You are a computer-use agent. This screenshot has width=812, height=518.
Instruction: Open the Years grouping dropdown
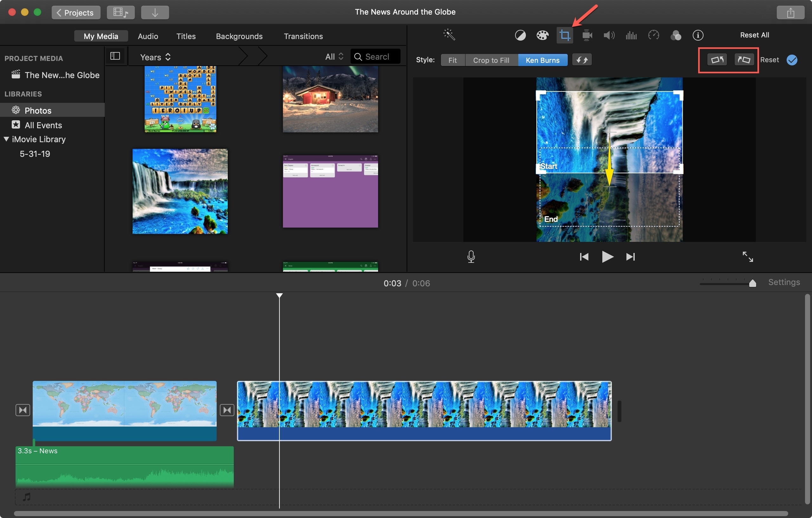(155, 57)
